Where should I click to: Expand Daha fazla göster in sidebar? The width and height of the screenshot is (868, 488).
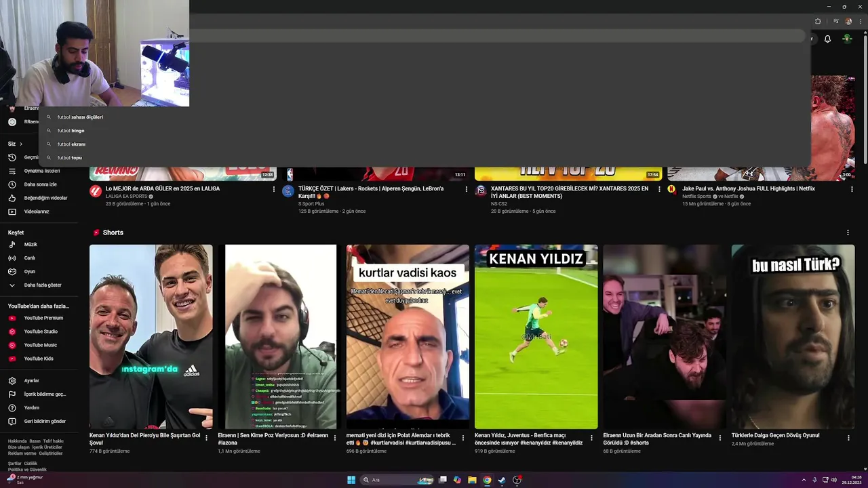click(41, 285)
